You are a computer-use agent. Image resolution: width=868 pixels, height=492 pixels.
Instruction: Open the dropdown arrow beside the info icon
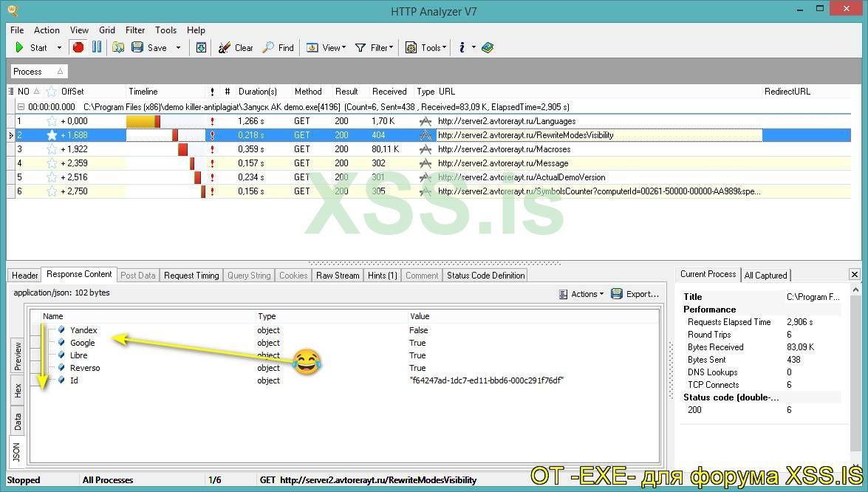click(474, 47)
